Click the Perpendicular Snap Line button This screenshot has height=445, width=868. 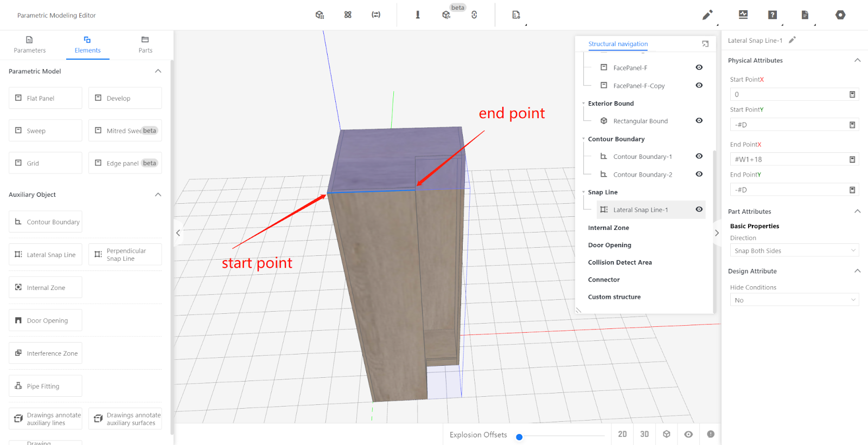tap(125, 255)
